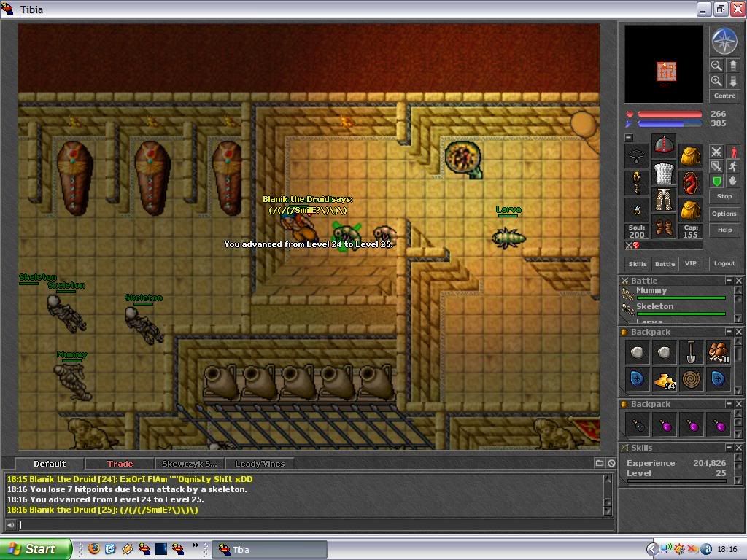Open the VIP list button

pos(690,263)
